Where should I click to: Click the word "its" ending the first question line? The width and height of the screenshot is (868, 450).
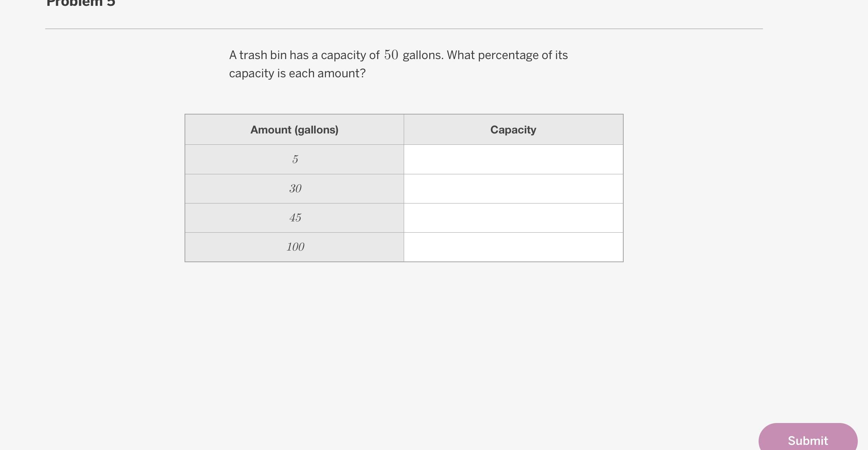tap(561, 55)
